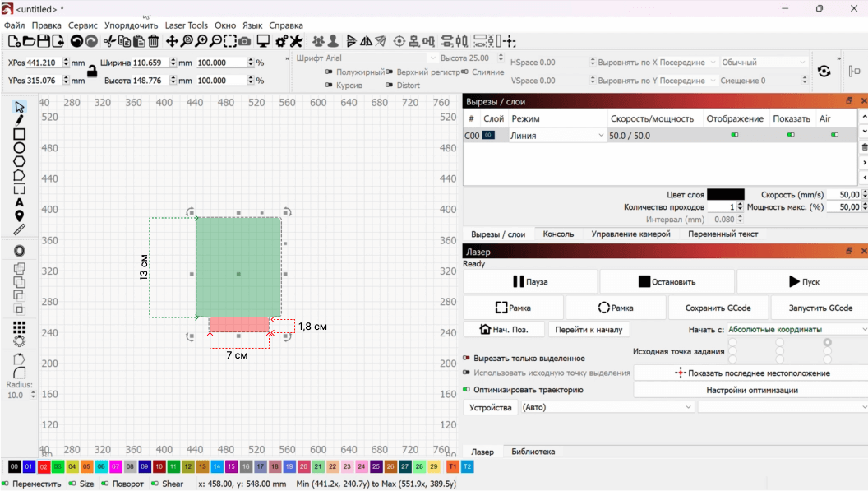Click the "Сохранить GCode" button
868x491 pixels.
(717, 308)
